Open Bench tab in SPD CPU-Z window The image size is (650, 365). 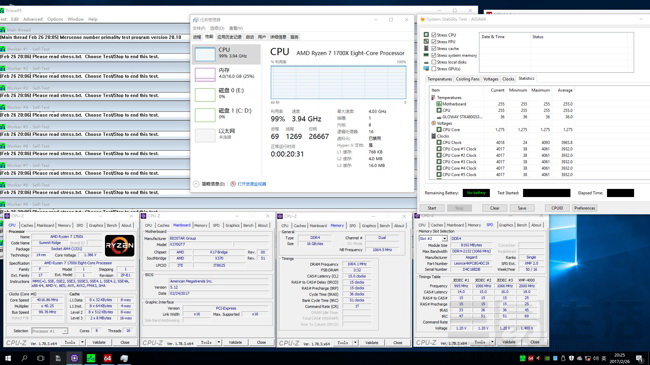pyautogui.click(x=522, y=225)
